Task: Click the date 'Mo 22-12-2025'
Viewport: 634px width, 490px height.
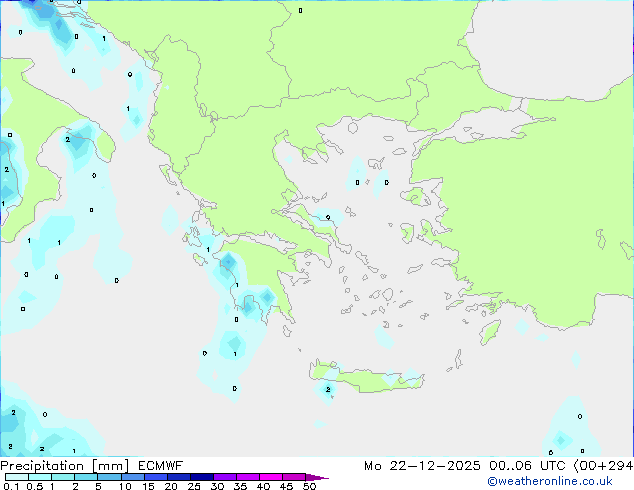Action: (x=422, y=466)
